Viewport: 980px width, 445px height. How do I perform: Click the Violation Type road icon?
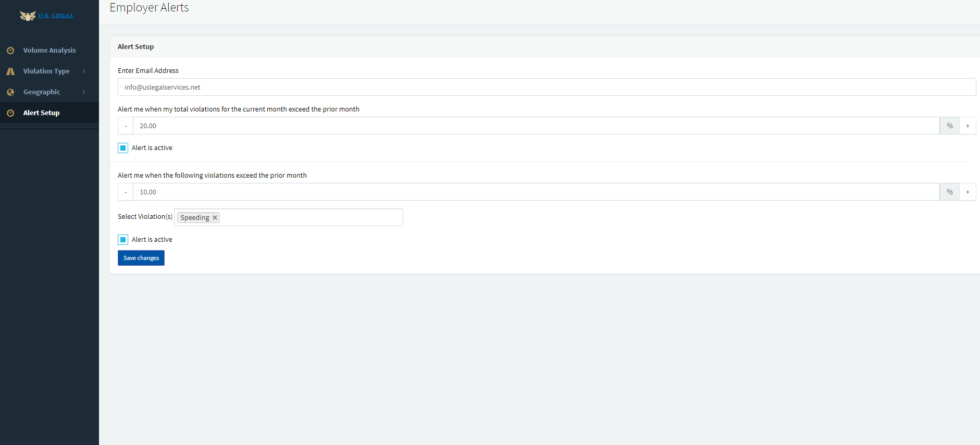coord(10,71)
